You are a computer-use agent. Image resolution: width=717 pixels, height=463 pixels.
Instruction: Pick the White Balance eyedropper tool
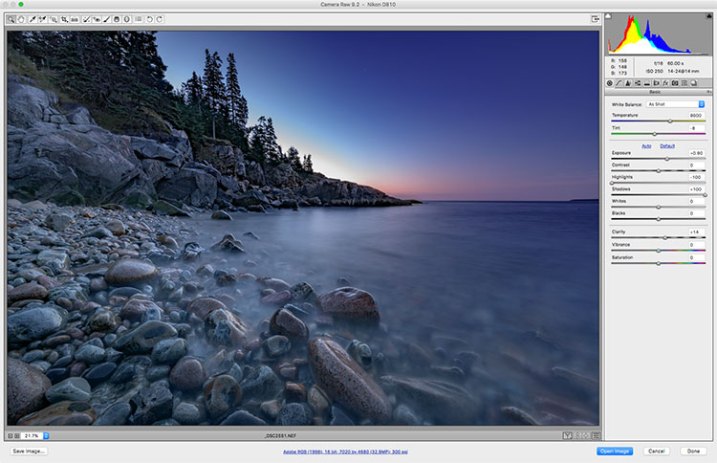click(32, 19)
